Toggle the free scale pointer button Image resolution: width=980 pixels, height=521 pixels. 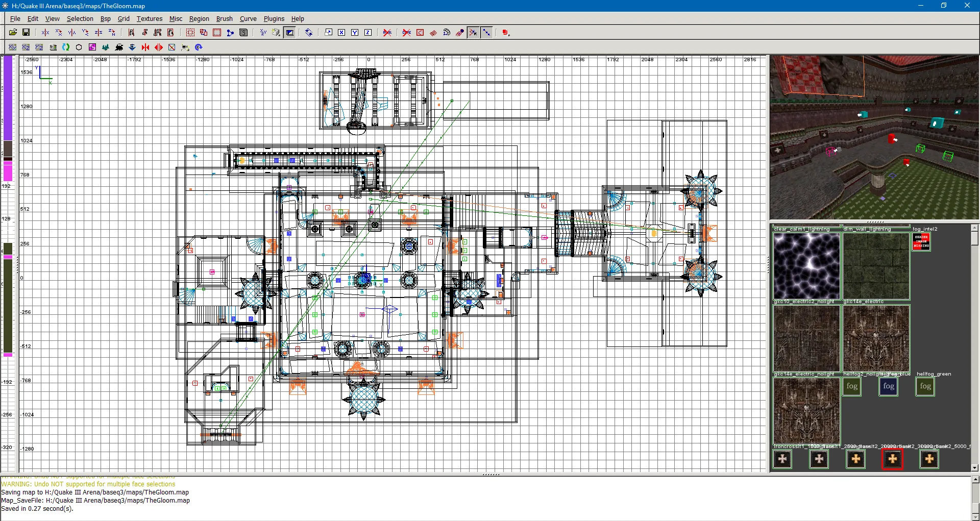(473, 32)
